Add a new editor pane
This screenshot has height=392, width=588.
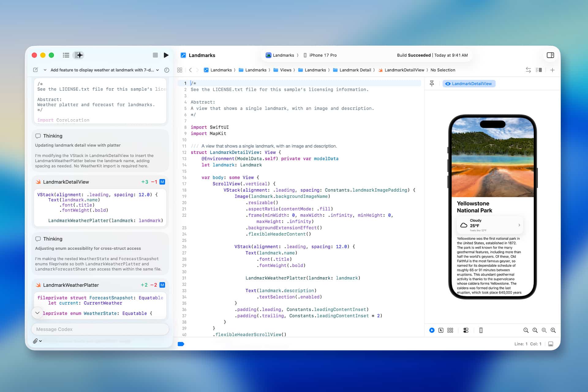coord(552,70)
